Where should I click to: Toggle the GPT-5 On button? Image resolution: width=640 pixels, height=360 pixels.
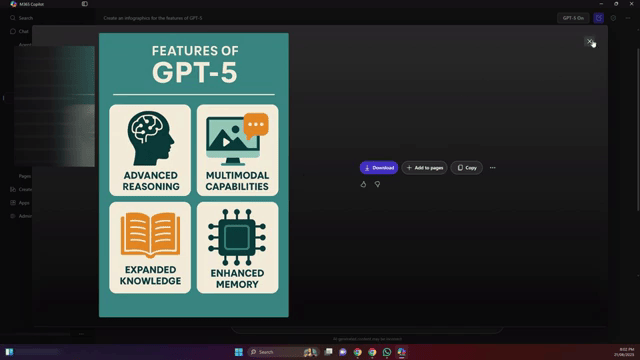[x=573, y=18]
